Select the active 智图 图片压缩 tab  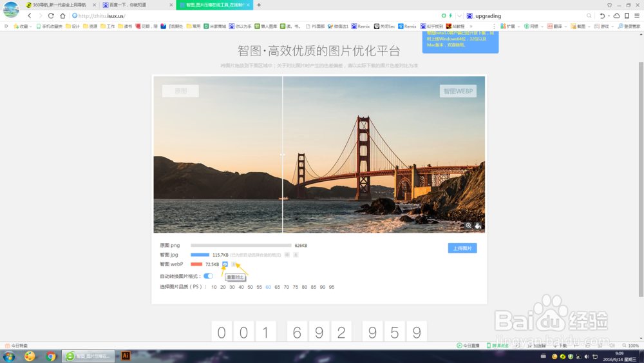point(214,5)
